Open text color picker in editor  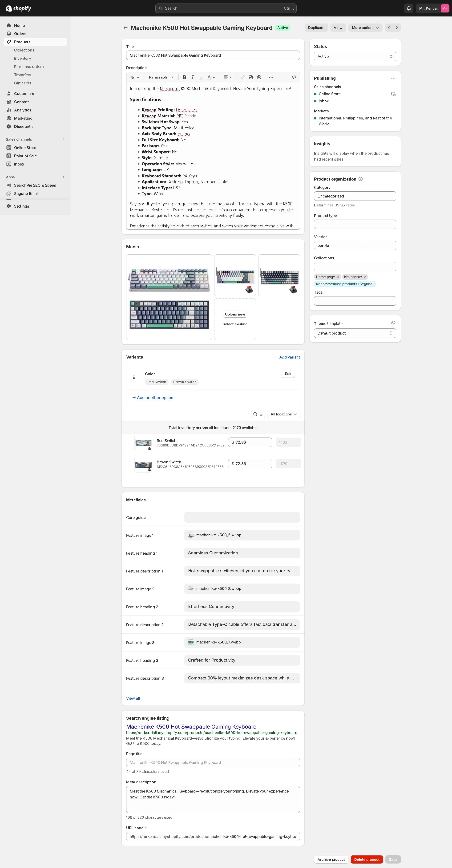(x=211, y=77)
